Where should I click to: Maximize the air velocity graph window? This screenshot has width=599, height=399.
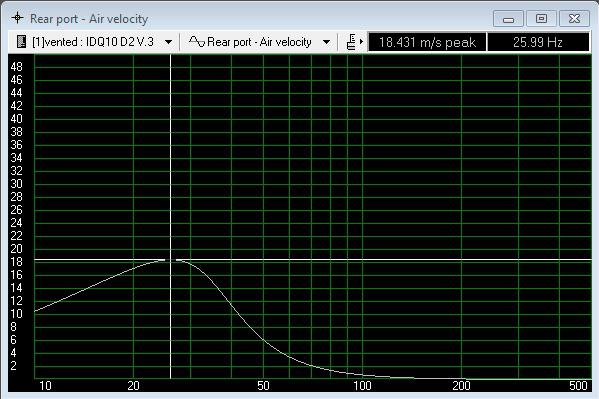pyautogui.click(x=541, y=19)
